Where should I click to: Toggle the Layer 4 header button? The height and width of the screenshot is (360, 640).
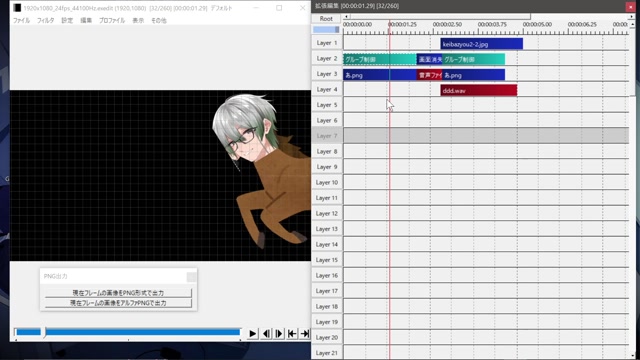coord(327,89)
